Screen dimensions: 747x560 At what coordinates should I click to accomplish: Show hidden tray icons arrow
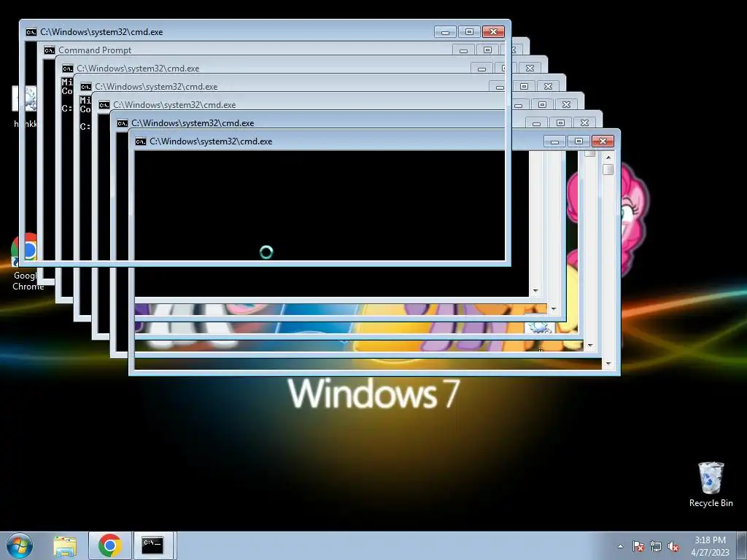(620, 546)
